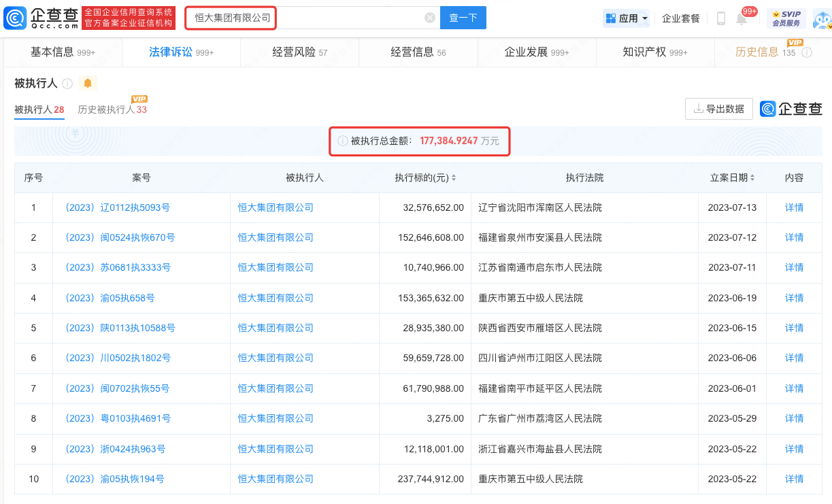Viewport: 832px width, 504px height.
Task: Open case (2023)苏0681执3333号
Action: click(x=116, y=268)
